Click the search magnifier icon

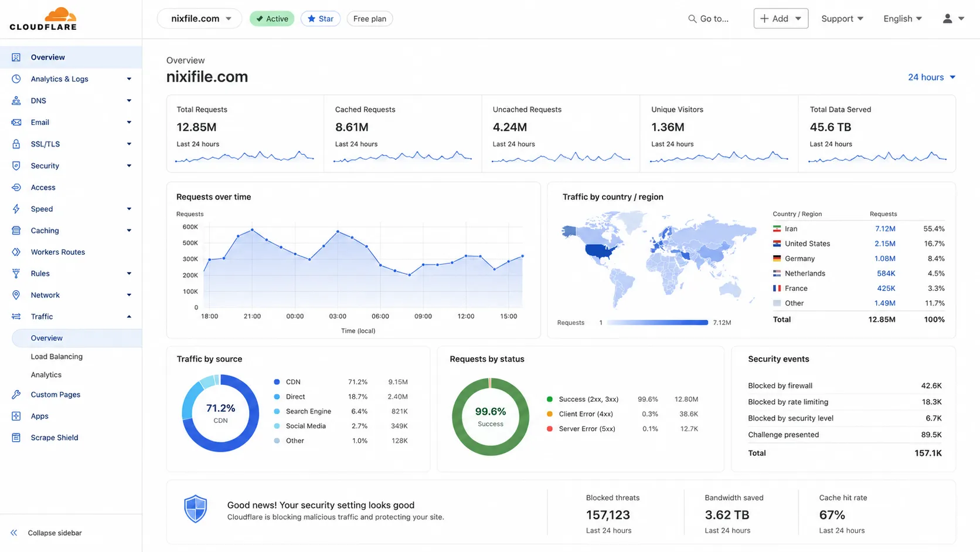pyautogui.click(x=692, y=19)
